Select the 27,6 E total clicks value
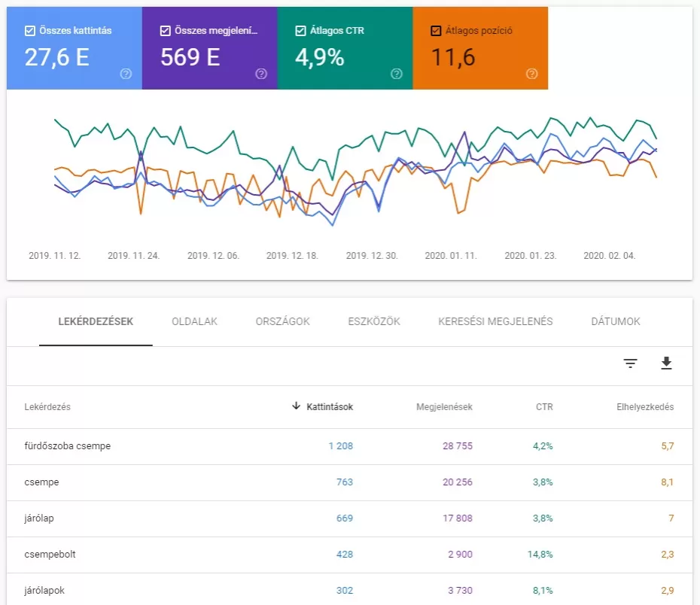Viewport: 700px width, 605px height. point(56,57)
